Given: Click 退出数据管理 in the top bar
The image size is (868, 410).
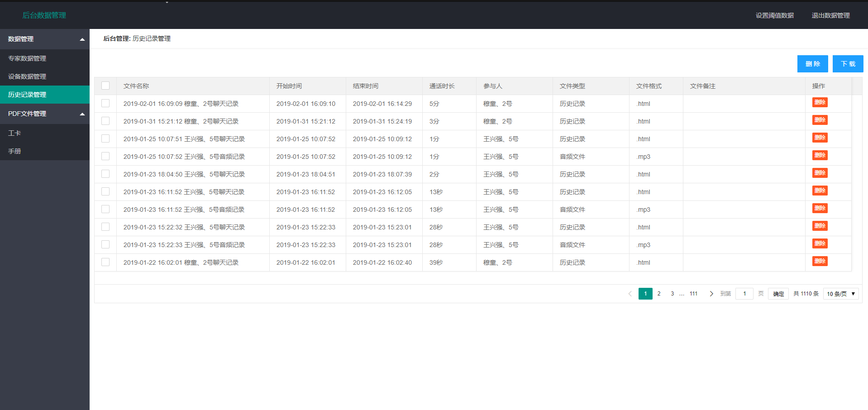Looking at the screenshot, I should coord(830,15).
